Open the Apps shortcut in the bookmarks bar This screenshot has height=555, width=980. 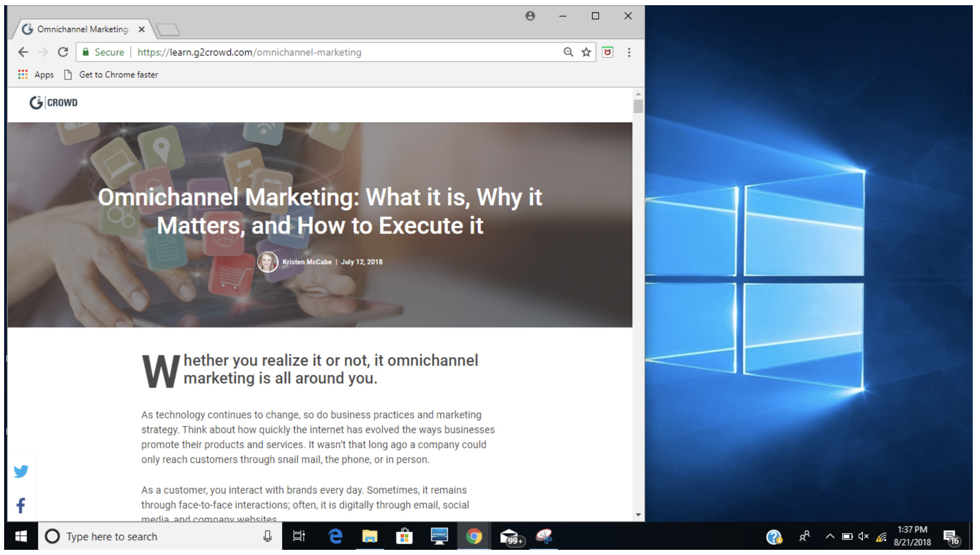[x=36, y=75]
